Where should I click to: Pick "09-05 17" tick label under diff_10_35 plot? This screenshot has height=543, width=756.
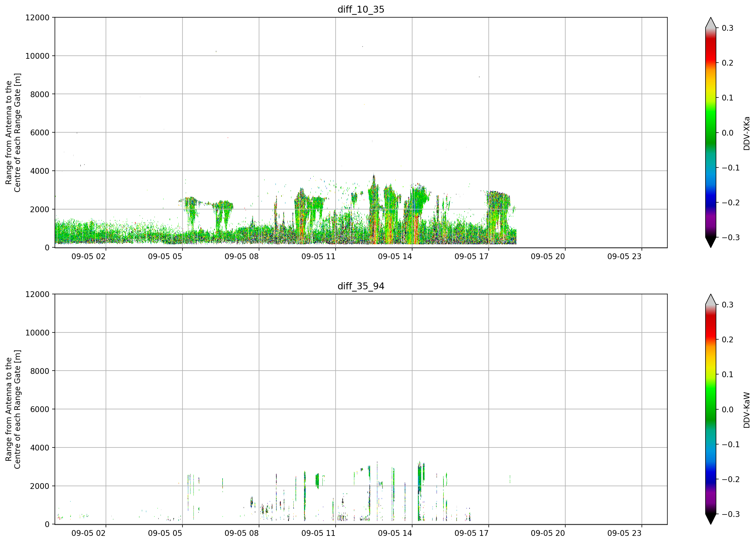471,256
